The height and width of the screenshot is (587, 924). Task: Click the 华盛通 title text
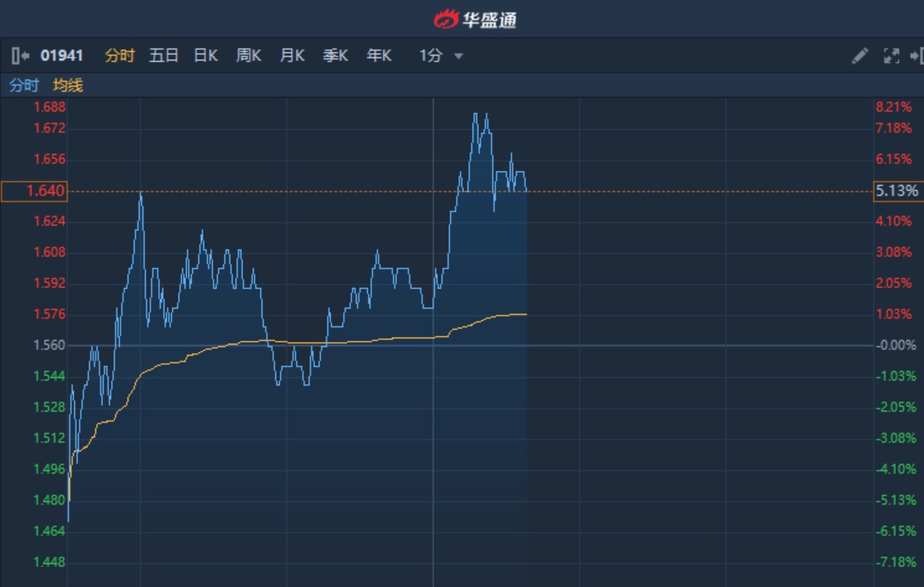pos(490,19)
